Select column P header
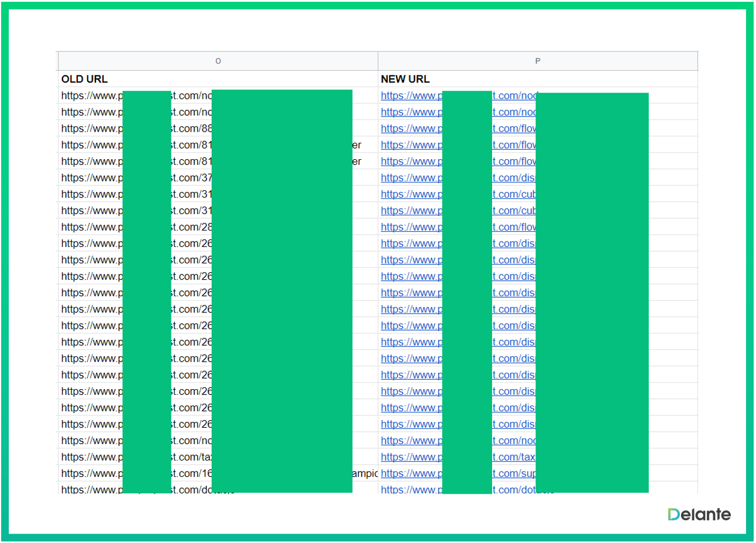Screen dimensions: 756x543 (537, 61)
